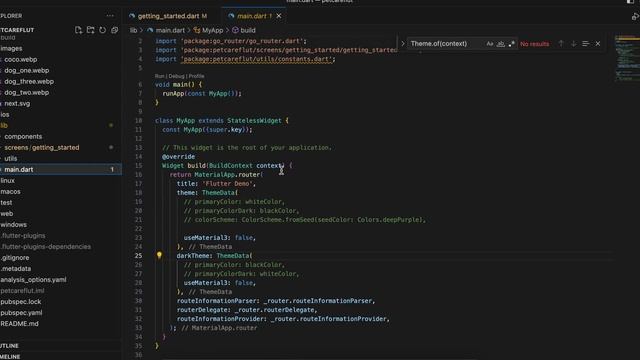Expand the macos folder
640x360 pixels.
pyautogui.click(x=10, y=191)
